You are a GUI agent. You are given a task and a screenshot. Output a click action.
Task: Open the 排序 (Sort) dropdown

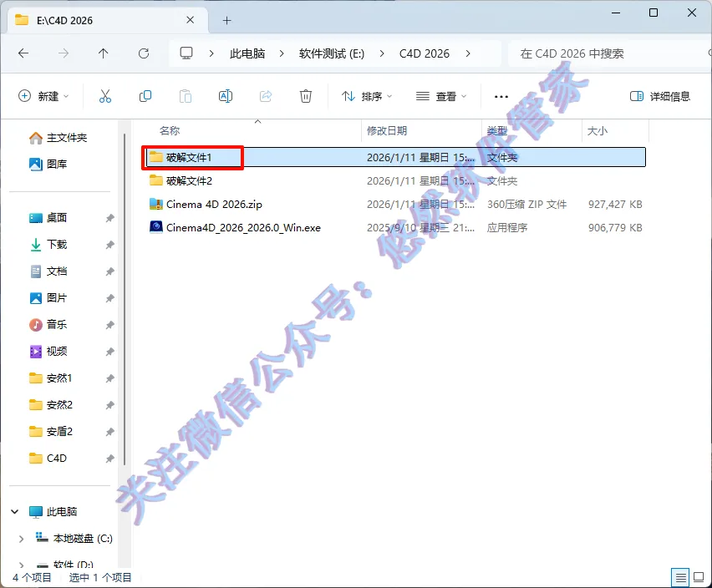coord(367,96)
